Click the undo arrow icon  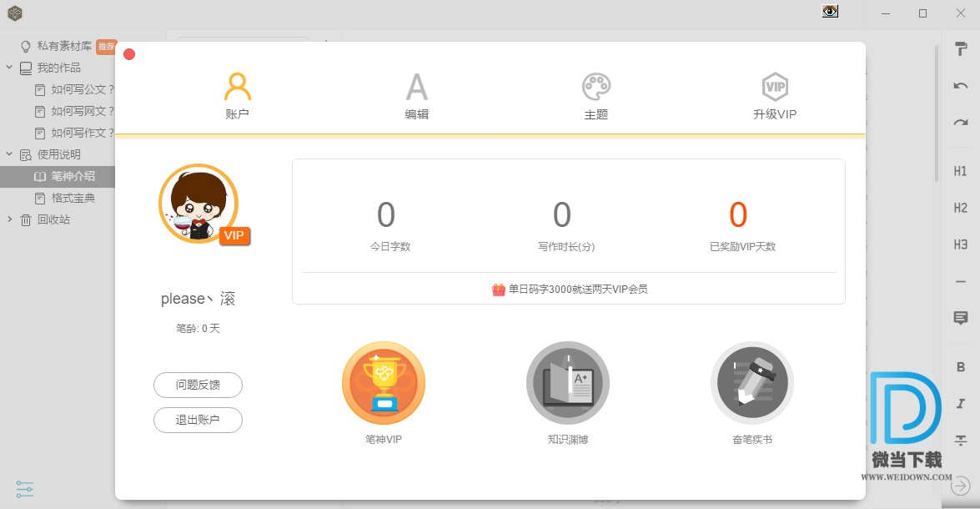pos(961,86)
